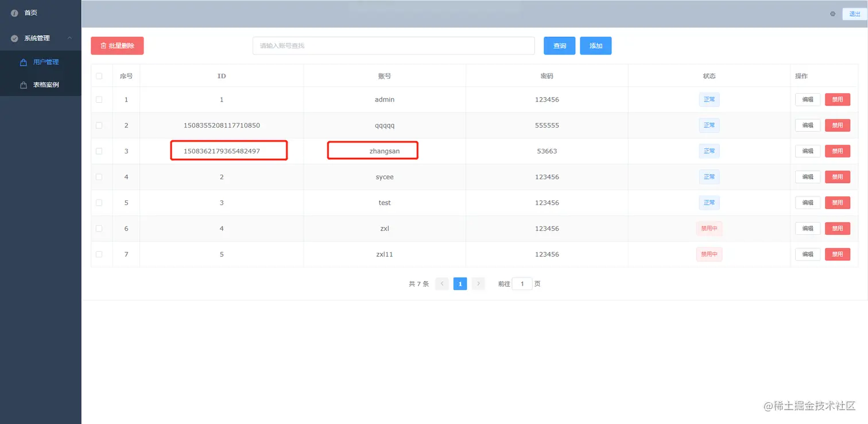This screenshot has width=868, height=424.
Task: Click the 正常 status tag for admin
Action: point(710,99)
